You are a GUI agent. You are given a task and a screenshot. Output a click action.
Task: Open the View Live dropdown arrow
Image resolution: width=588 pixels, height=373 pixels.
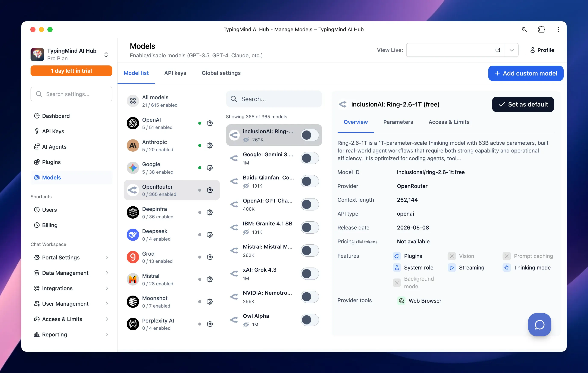tap(512, 50)
